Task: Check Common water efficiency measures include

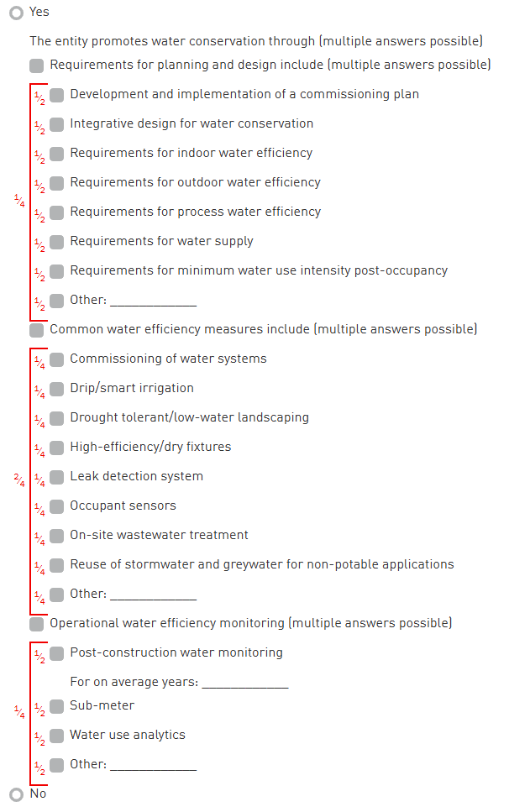Action: 36,330
